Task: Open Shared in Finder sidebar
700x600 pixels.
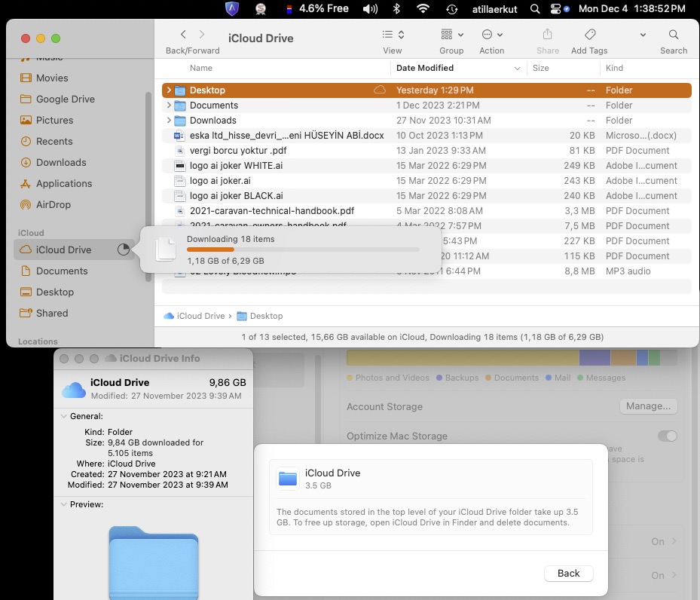Action: 44,313
